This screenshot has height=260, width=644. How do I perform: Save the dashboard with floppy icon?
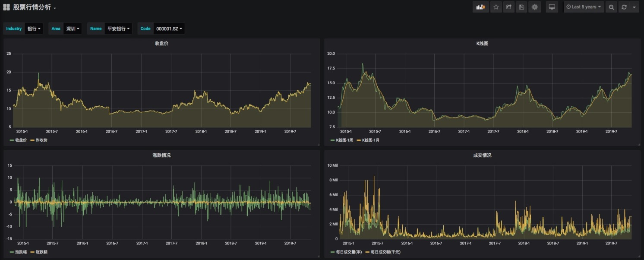pos(521,7)
